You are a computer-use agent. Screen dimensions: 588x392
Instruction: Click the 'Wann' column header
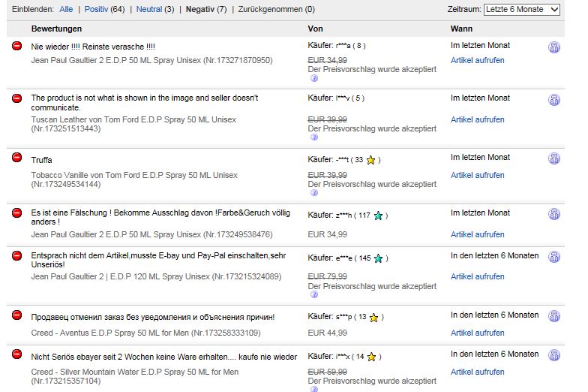click(x=461, y=29)
